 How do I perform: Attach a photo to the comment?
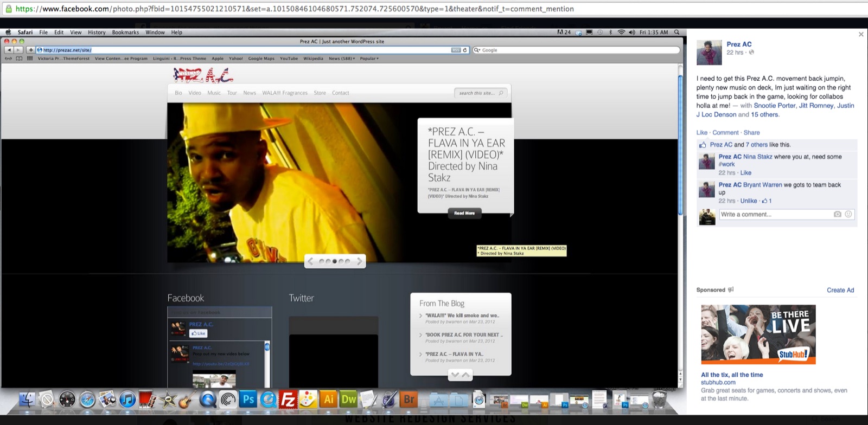pyautogui.click(x=838, y=214)
